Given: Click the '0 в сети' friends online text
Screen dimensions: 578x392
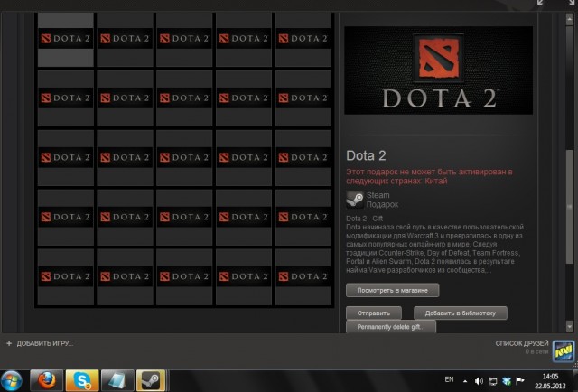Looking at the screenshot, I should [536, 352].
